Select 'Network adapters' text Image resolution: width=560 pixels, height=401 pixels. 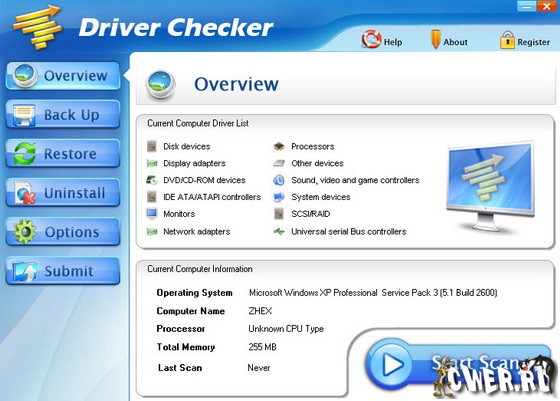[196, 231]
